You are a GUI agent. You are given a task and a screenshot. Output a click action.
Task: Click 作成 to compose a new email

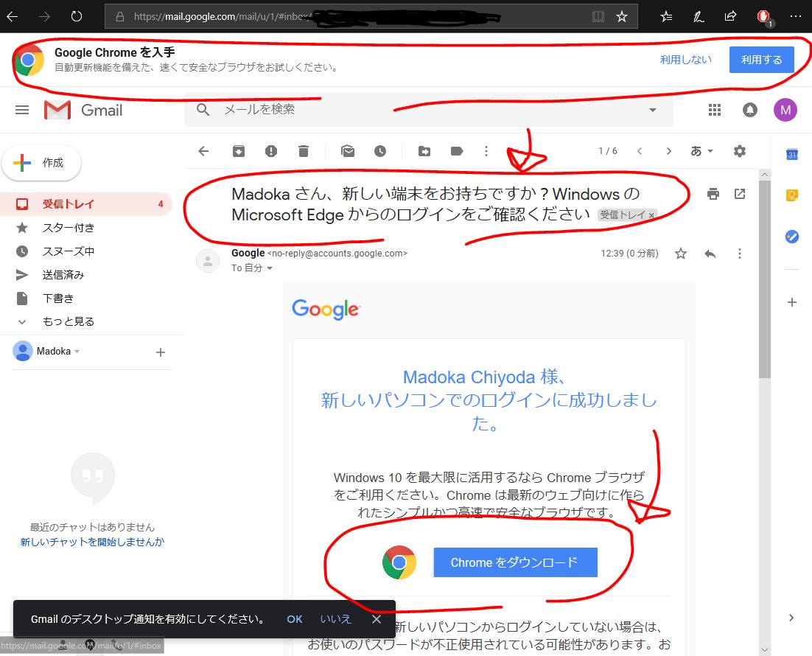coord(41,163)
